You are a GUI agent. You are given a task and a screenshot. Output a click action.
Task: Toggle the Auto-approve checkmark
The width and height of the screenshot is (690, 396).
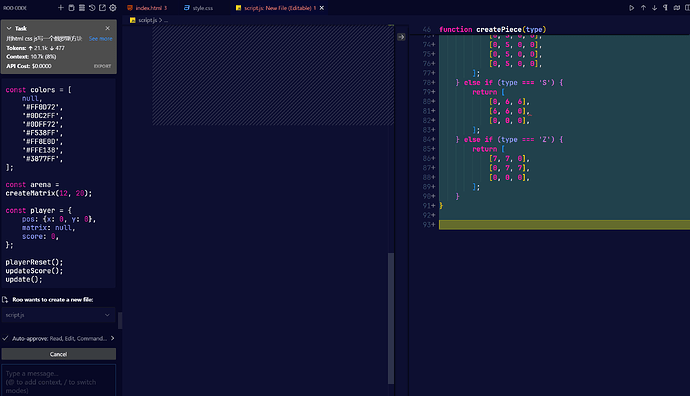[x=5, y=338]
